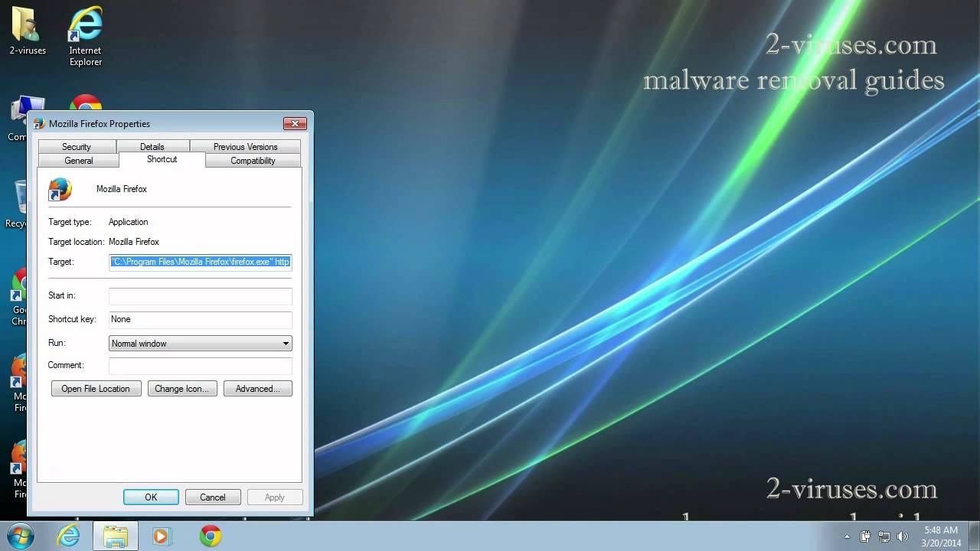This screenshot has width=980, height=551.
Task: Click the network tray icon
Action: pos(884,536)
